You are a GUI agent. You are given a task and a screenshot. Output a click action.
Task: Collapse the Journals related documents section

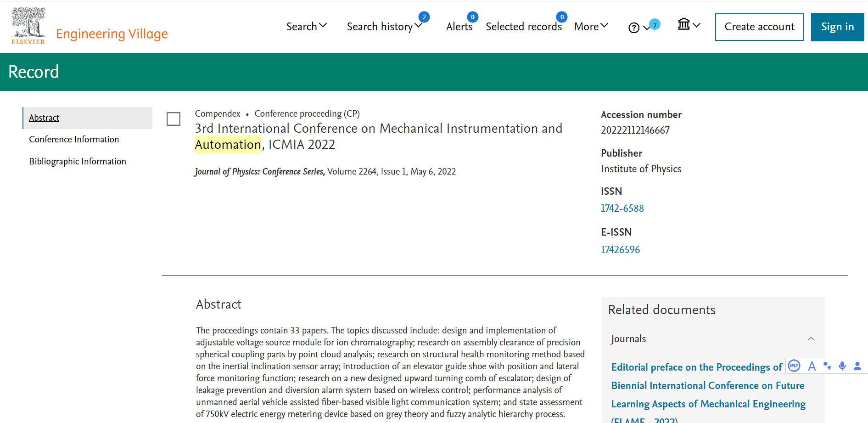coord(811,339)
